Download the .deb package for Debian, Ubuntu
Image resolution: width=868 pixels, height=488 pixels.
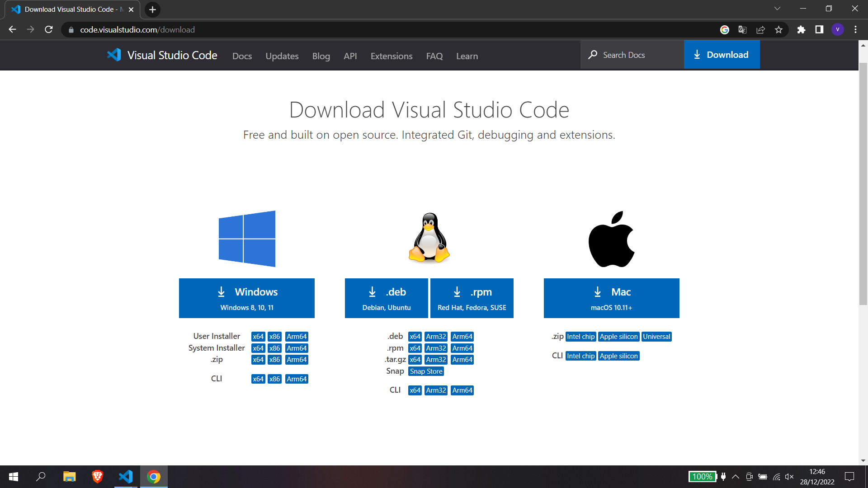[x=386, y=298]
